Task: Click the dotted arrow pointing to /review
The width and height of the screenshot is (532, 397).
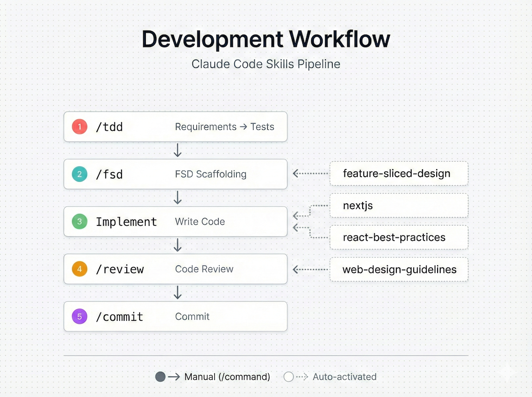Action: (x=310, y=269)
